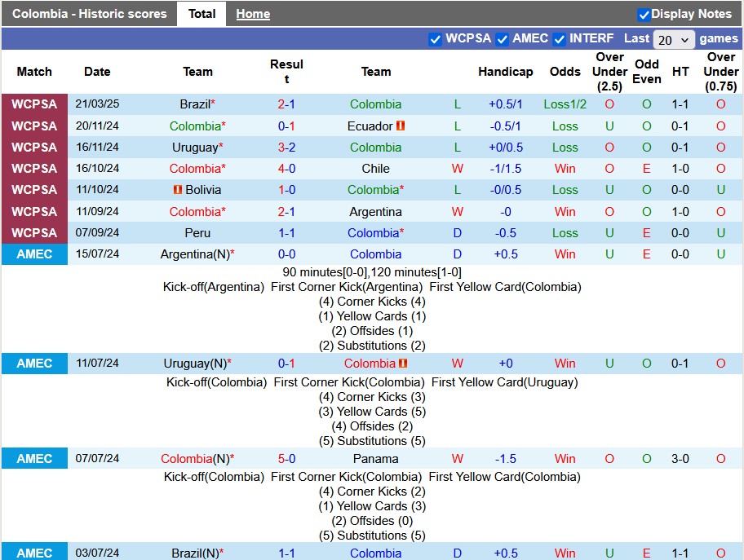
Task: Click the 5-0 result versus Panama
Action: 286,459
